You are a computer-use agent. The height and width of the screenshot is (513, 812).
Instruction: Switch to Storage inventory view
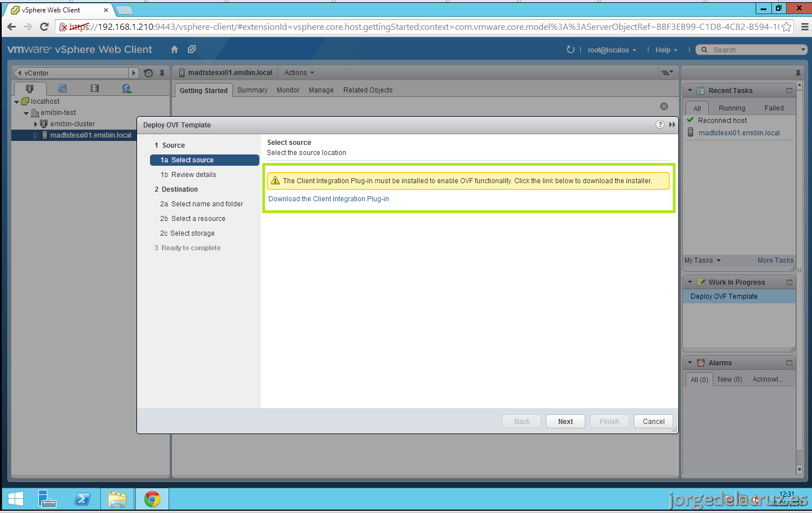click(95, 89)
